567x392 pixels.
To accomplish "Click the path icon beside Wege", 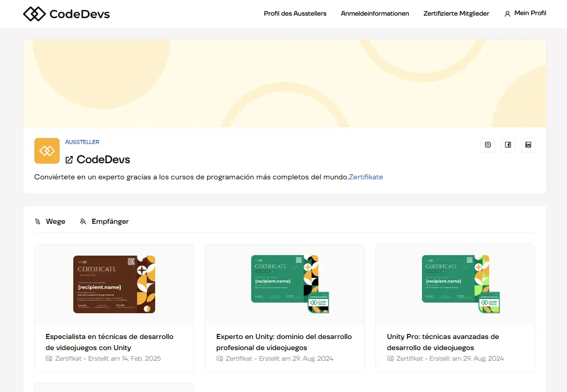I will [37, 221].
